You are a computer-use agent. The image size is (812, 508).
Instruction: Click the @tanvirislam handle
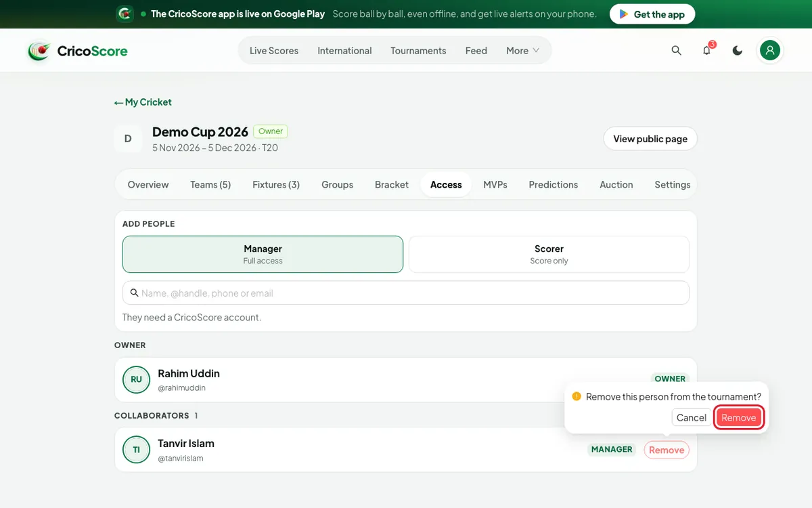point(181,459)
